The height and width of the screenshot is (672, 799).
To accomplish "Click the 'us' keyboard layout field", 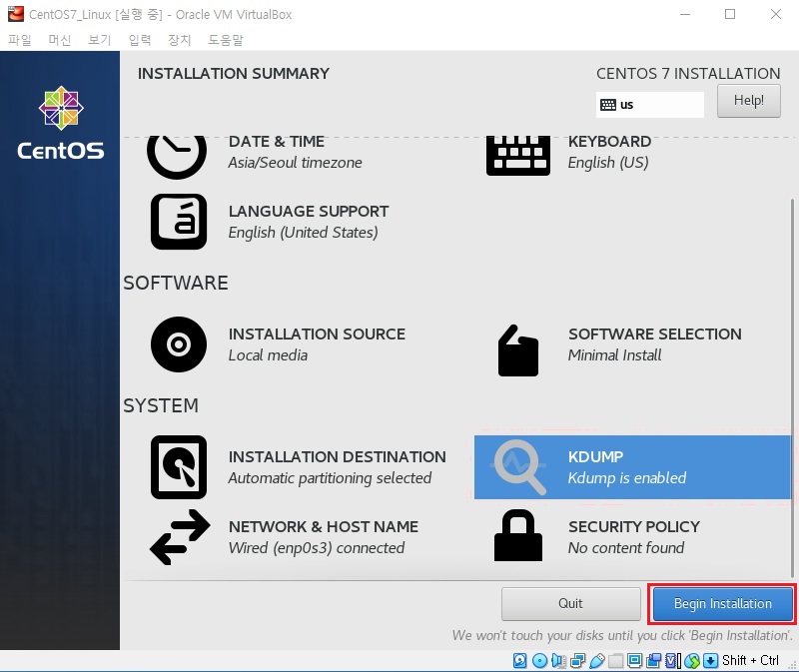I will 650,105.
